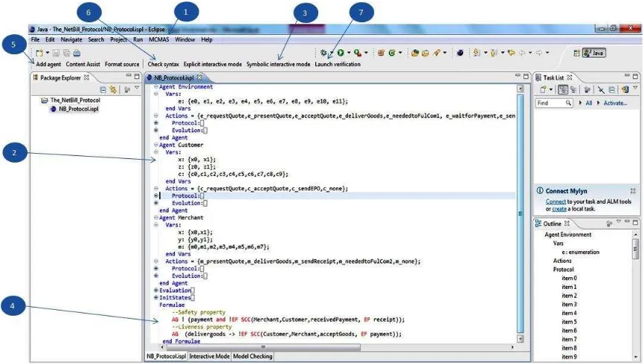Toggle Focus on Workweek in Task List

[x=587, y=89]
